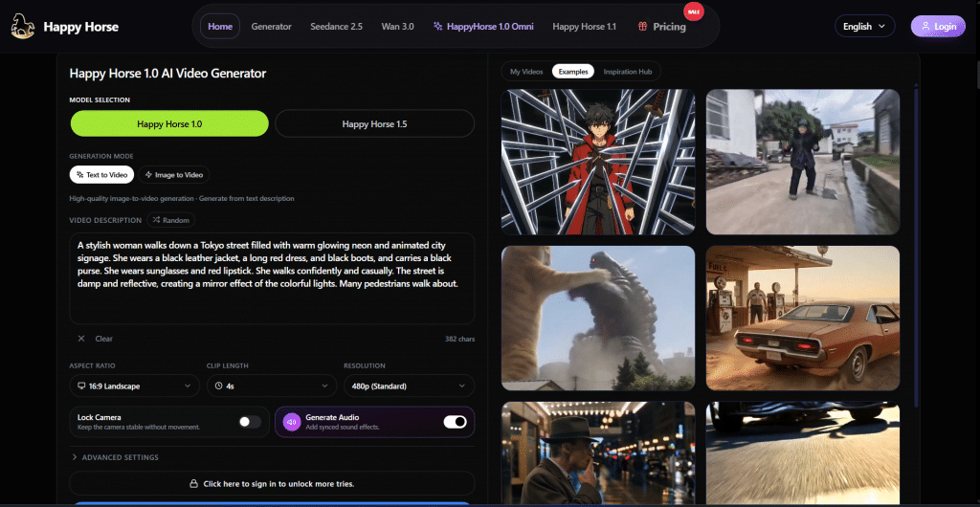Open the 16:9 Landscape aspect ratio dropdown

click(134, 386)
